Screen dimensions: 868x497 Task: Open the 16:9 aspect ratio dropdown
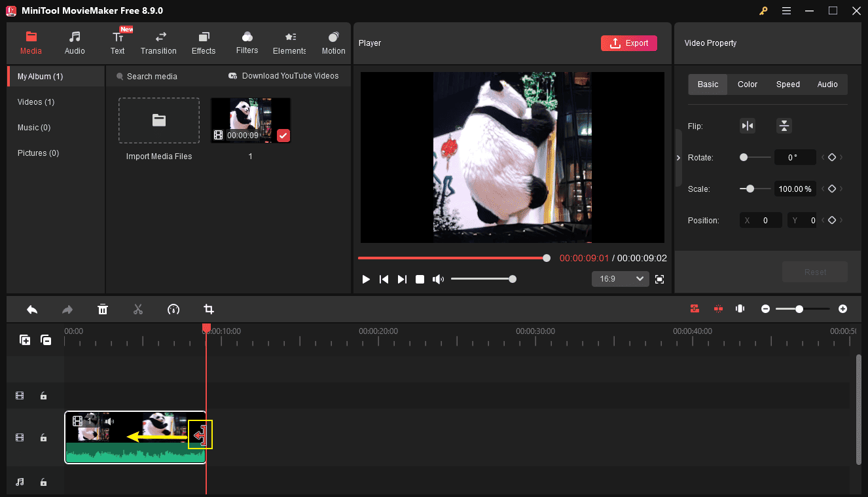[x=620, y=279]
